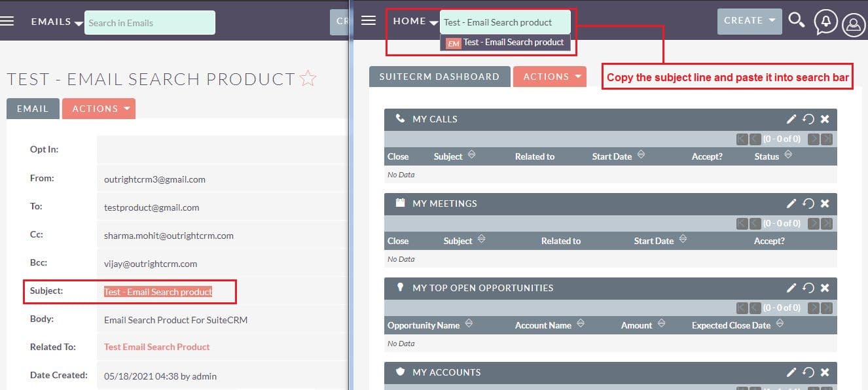
Task: Expand dashboard ACTIONS dropdown
Action: pos(550,77)
